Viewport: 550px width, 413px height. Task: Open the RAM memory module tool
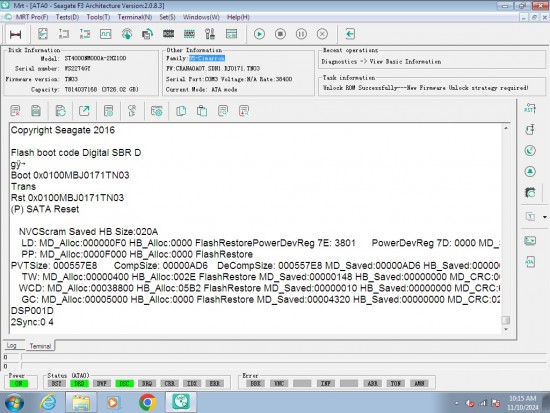tap(189, 34)
